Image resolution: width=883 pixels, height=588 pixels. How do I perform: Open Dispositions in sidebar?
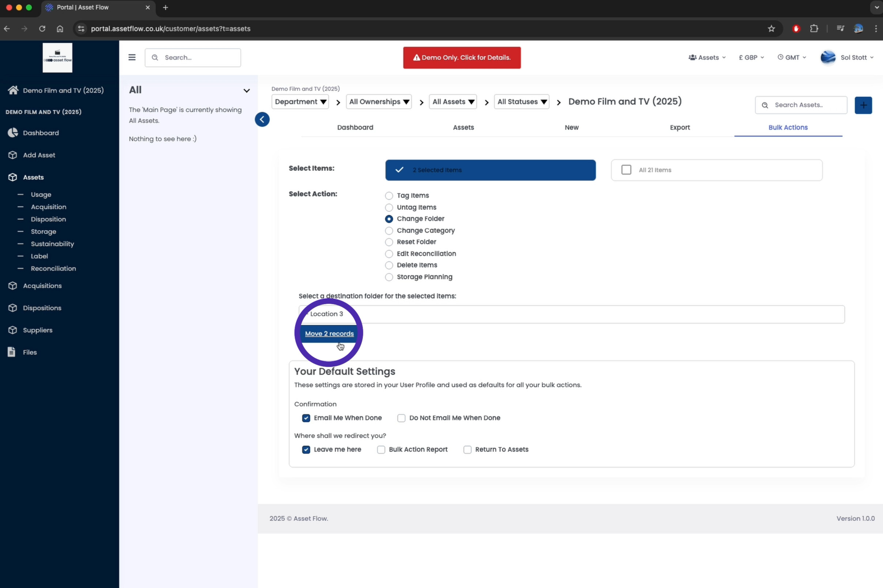42,308
